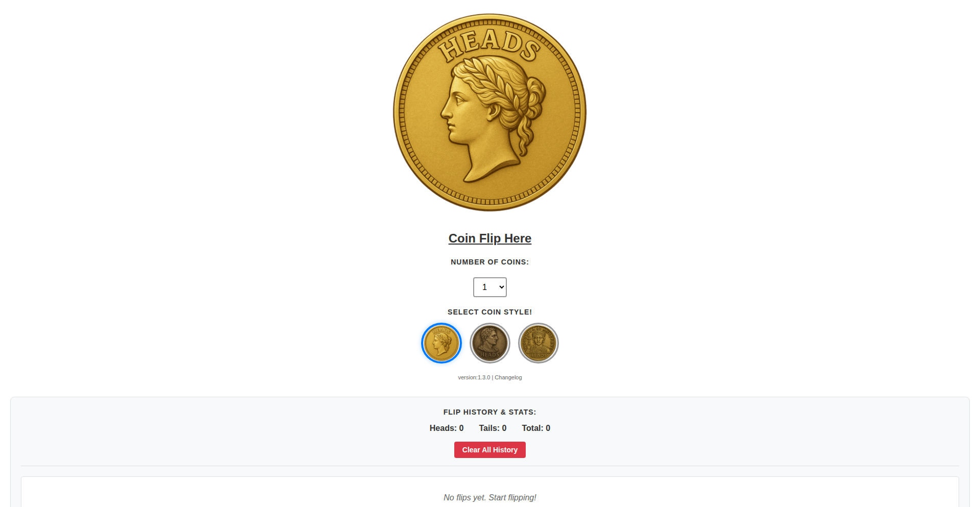Click the 'Heads: 0' counter
The width and height of the screenshot is (980, 507).
446,428
